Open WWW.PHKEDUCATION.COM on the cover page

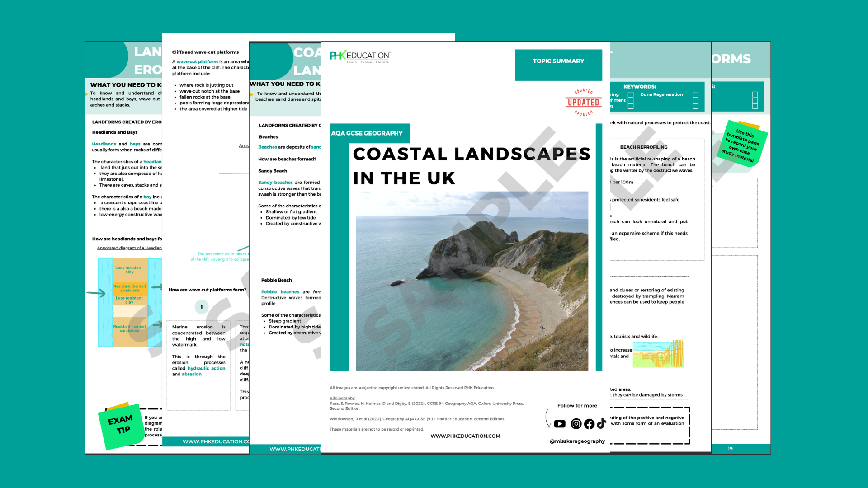465,436
